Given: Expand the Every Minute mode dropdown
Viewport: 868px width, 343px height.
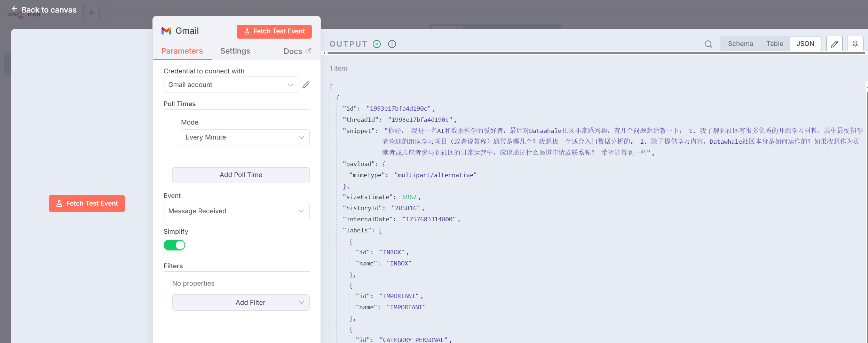Looking at the screenshot, I should pos(245,137).
